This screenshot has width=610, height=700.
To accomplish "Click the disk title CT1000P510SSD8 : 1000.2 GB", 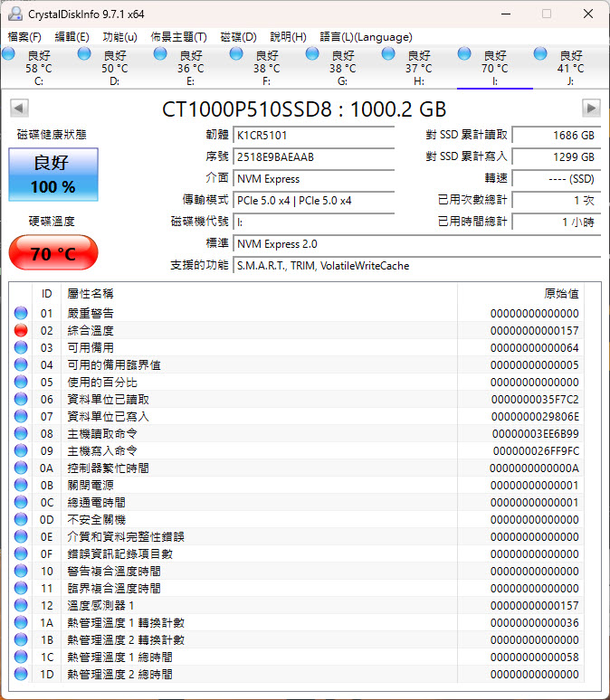I will (x=304, y=109).
